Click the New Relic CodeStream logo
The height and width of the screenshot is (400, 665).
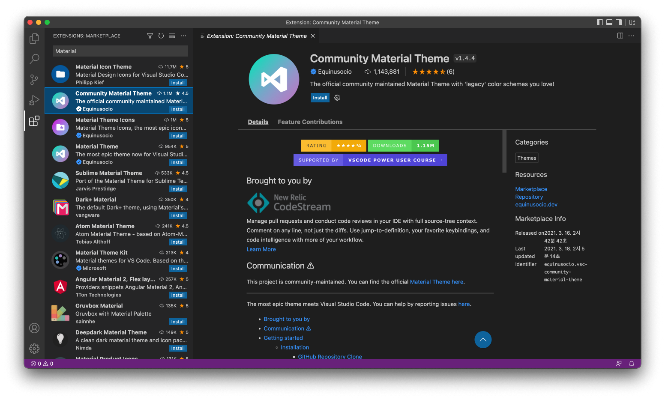click(289, 202)
